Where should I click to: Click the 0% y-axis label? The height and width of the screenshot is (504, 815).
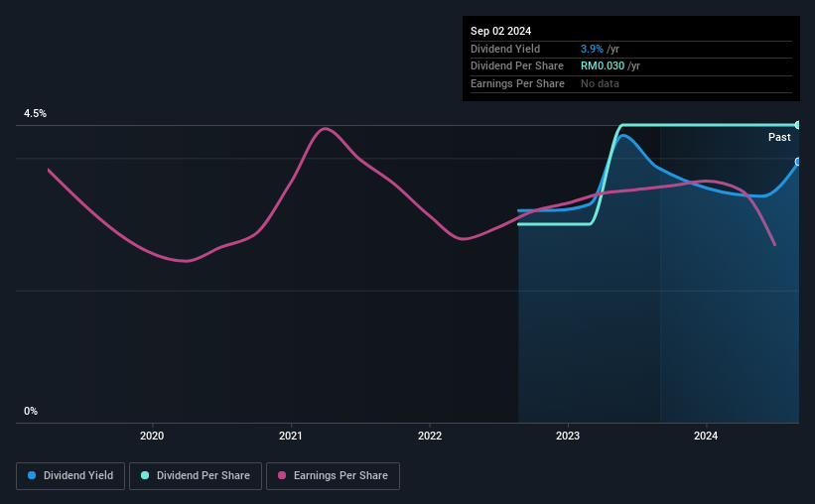coord(31,411)
